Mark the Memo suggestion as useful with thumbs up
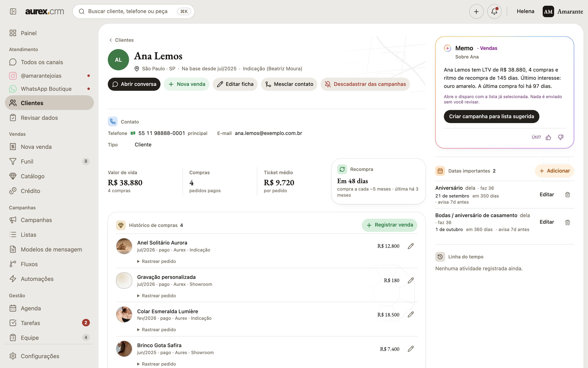Screen dimensions: 588x368 pyautogui.click(x=548, y=137)
